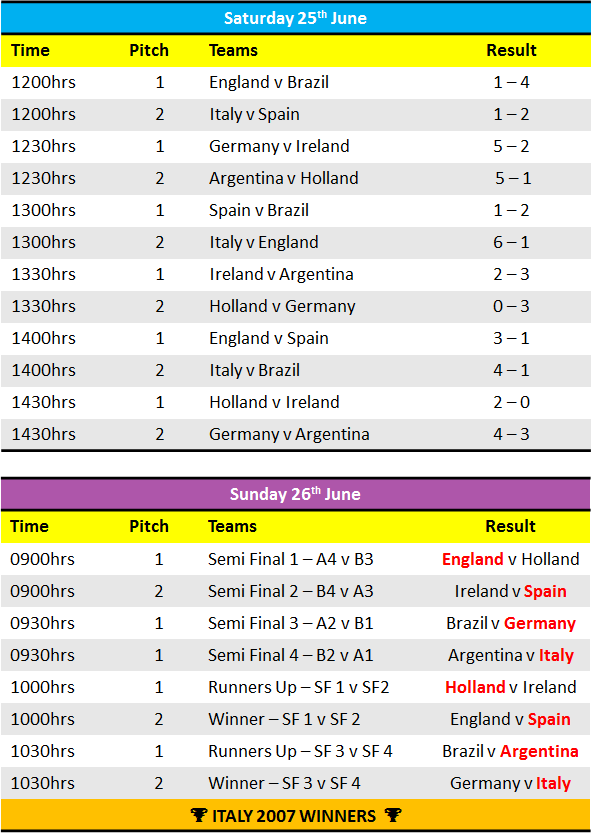Screen dimensions: 591x838
Task: Click the Teams column header in the Sunday table
Action: [x=232, y=526]
